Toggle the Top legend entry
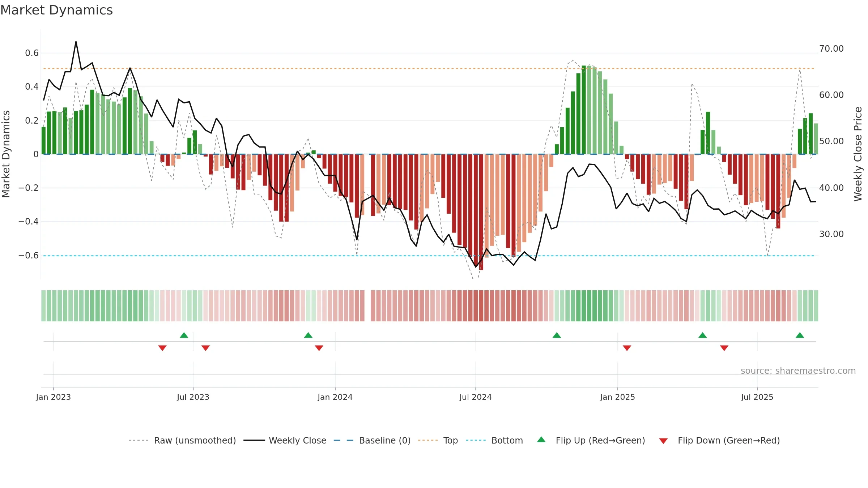Viewport: 868px width, 488px height. 438,440
